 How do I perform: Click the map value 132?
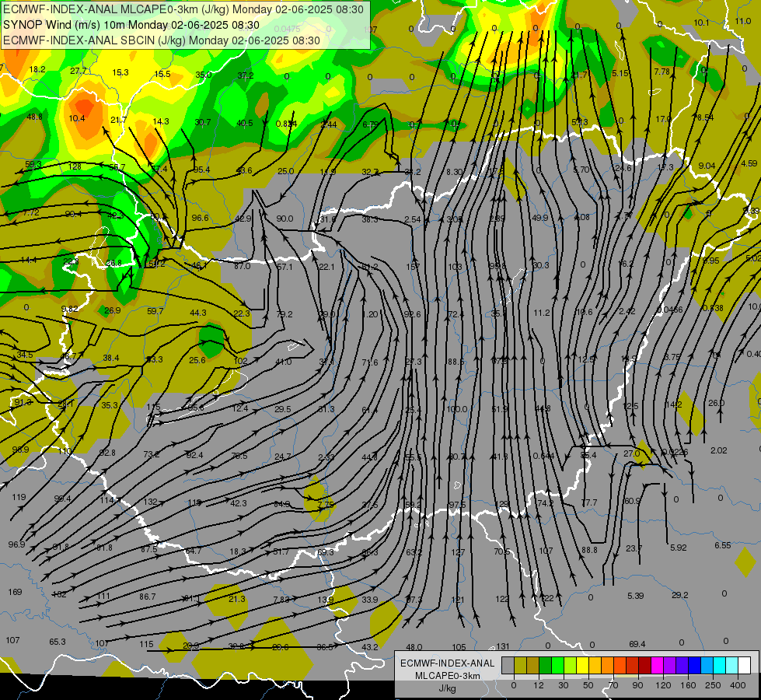coord(151,502)
